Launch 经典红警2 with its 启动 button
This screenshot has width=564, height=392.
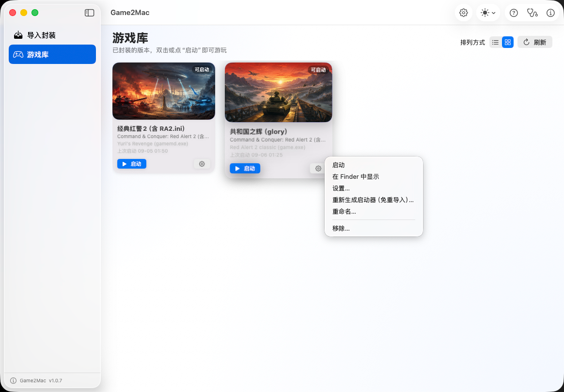click(x=132, y=164)
